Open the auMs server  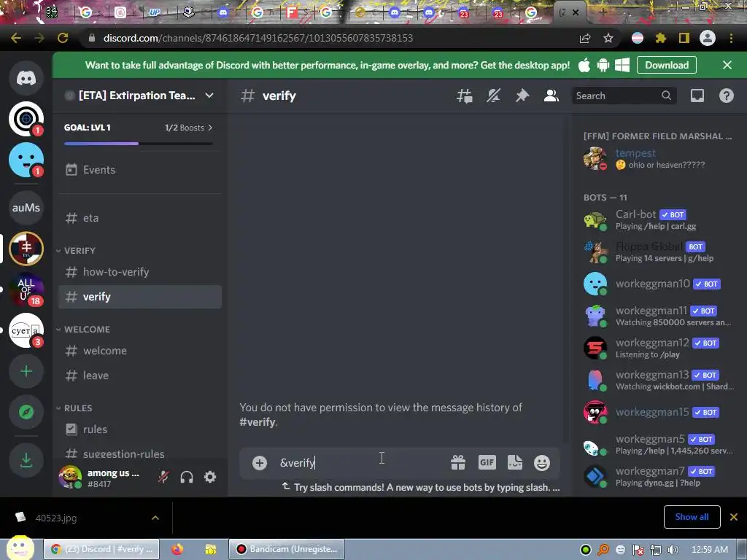click(26, 208)
